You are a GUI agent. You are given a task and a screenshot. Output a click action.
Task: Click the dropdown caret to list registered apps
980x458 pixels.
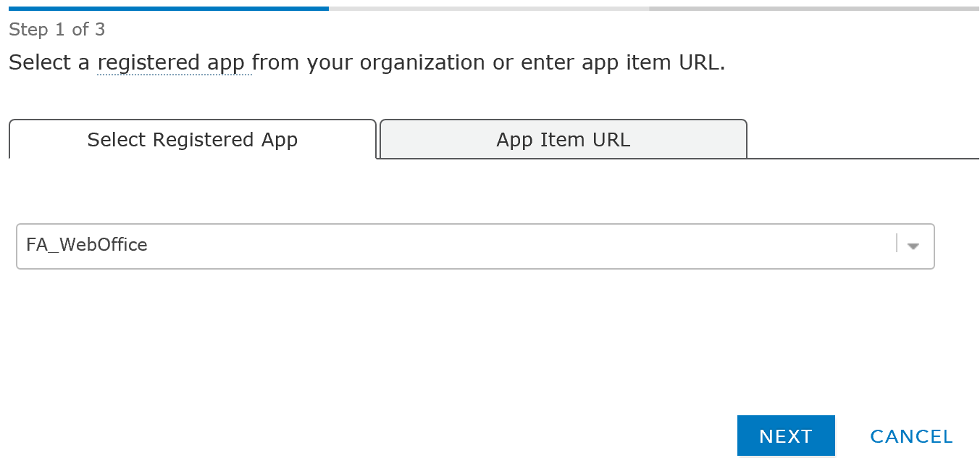(912, 246)
